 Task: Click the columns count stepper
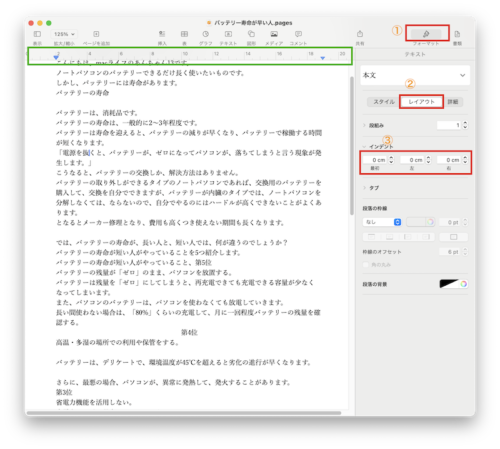[465, 125]
